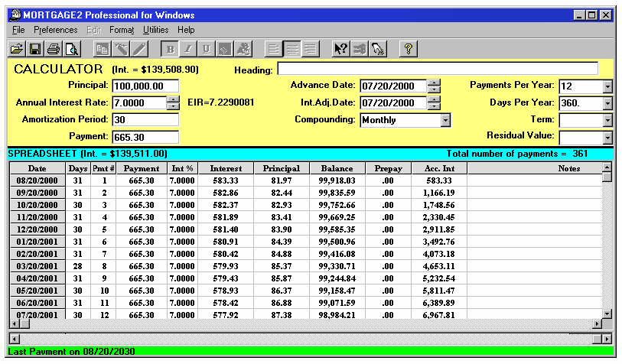Click the Balance column header
This screenshot has height=364, width=622.
[337, 168]
